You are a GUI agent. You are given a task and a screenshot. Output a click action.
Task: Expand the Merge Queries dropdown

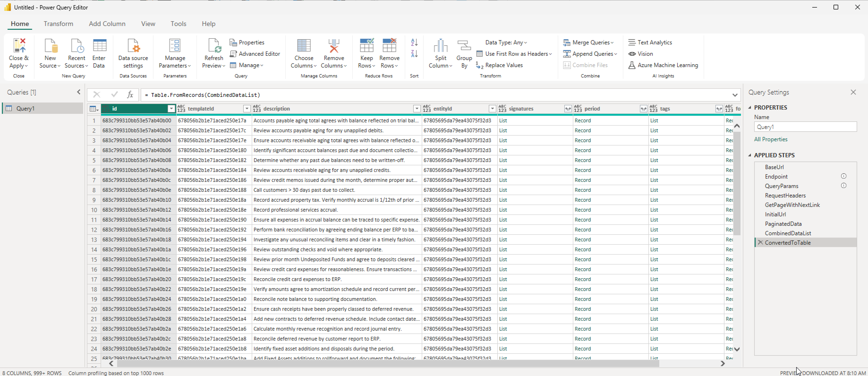coord(588,43)
